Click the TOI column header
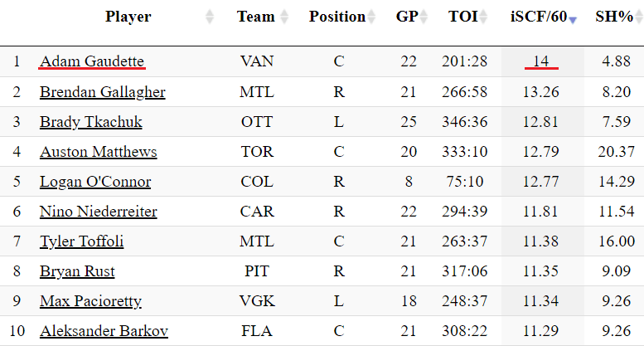The height and width of the screenshot is (346, 644). click(462, 17)
